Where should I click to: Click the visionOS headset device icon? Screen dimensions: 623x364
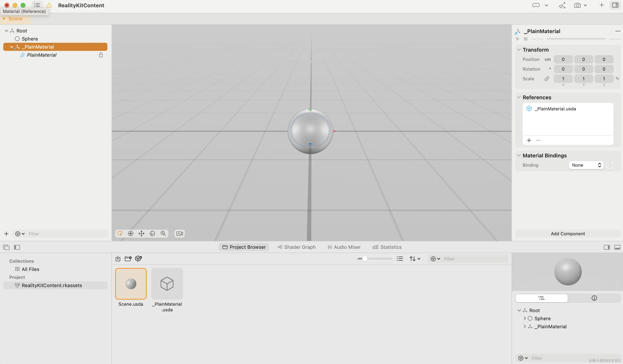(536, 5)
